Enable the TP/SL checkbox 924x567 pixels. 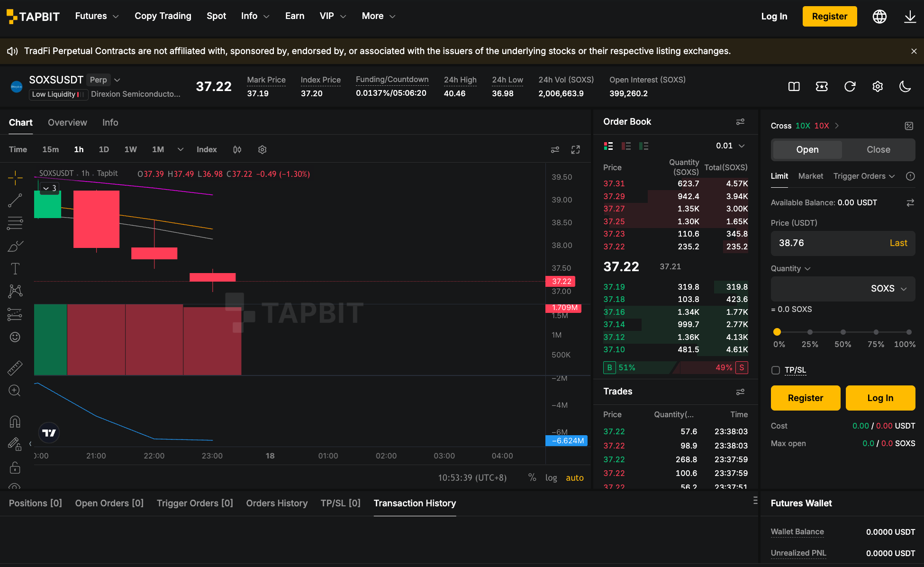tap(776, 370)
